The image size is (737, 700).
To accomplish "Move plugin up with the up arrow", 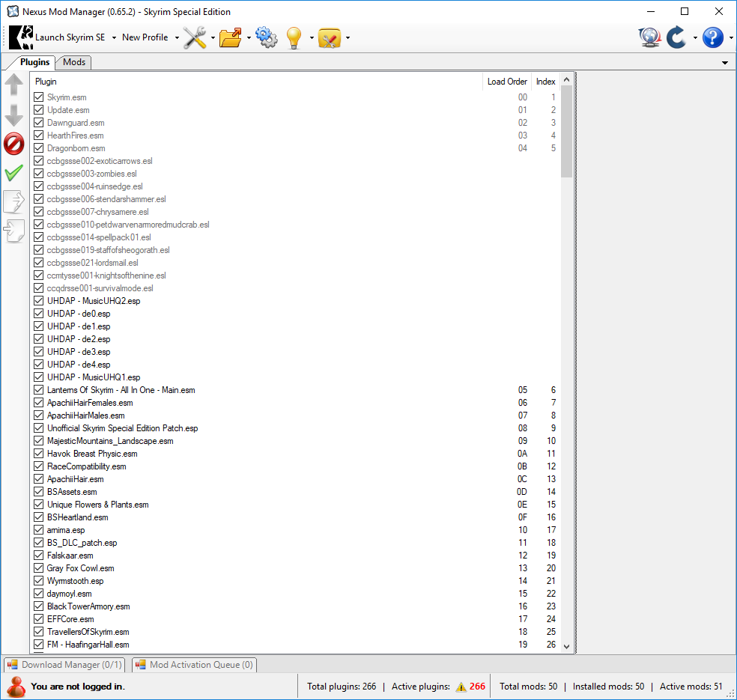I will [14, 85].
